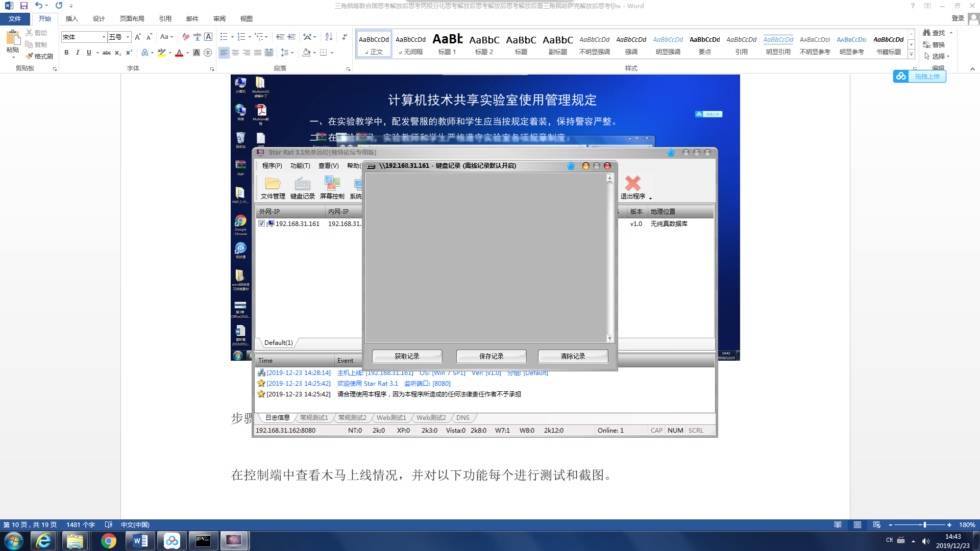
Task: Click the superscript icon
Action: [x=129, y=53]
